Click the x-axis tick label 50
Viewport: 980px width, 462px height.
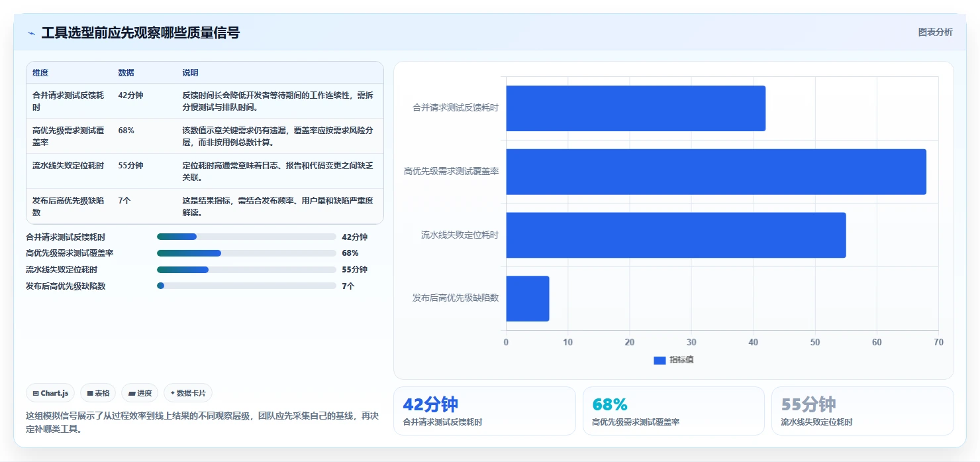(815, 342)
